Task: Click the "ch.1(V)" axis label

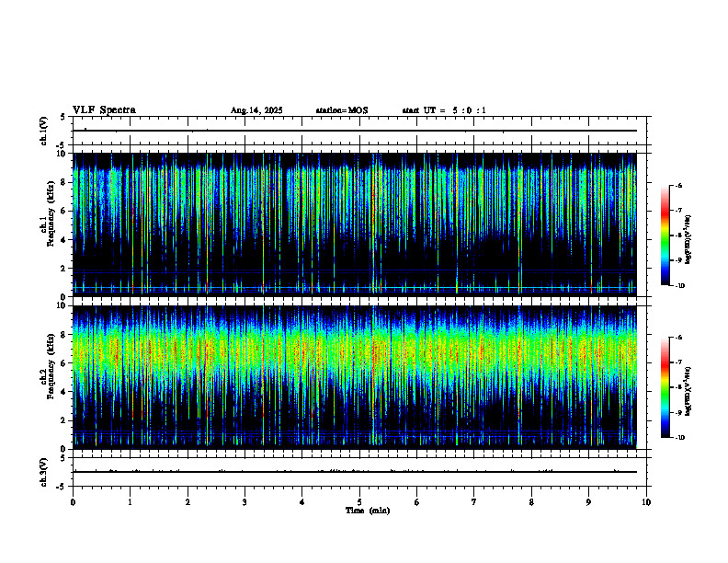Action: 44,131
